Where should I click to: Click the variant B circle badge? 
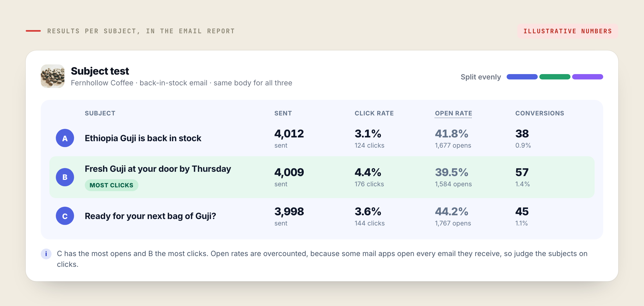point(65,177)
